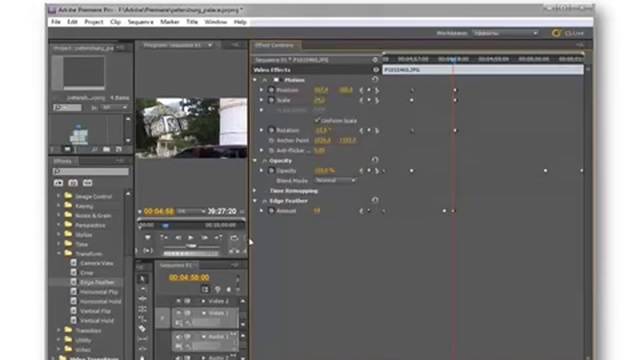Toggle Loop playback button
Image resolution: width=640 pixels, height=360 pixels.
[x=234, y=238]
